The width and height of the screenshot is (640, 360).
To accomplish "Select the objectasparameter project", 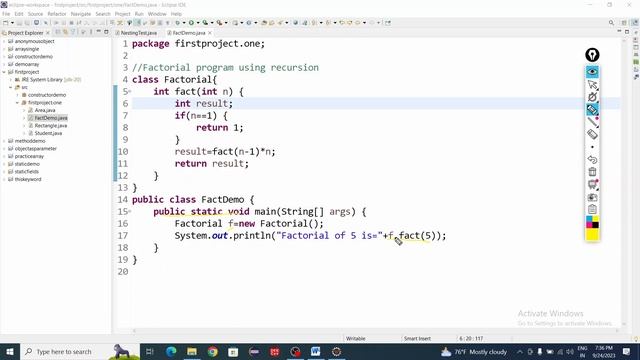I will coord(32,149).
